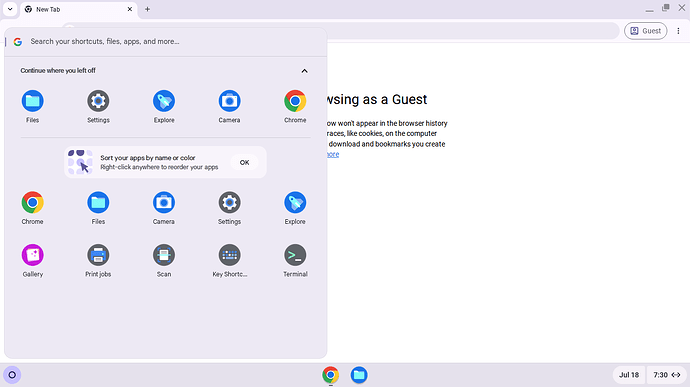Screen dimensions: 690x387
Task: Launch Explore from the recent apps row
Action: (164, 106)
